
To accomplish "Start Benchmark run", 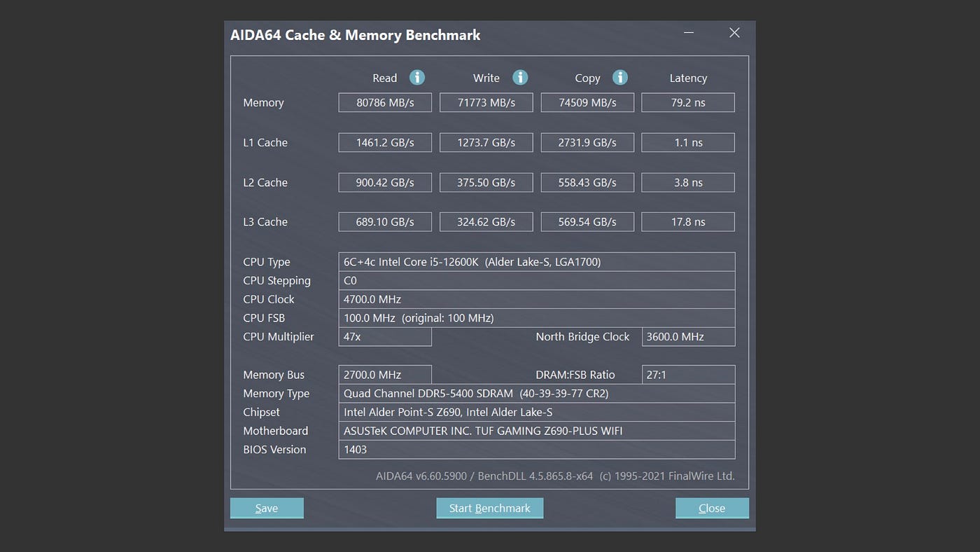I will pyautogui.click(x=490, y=508).
